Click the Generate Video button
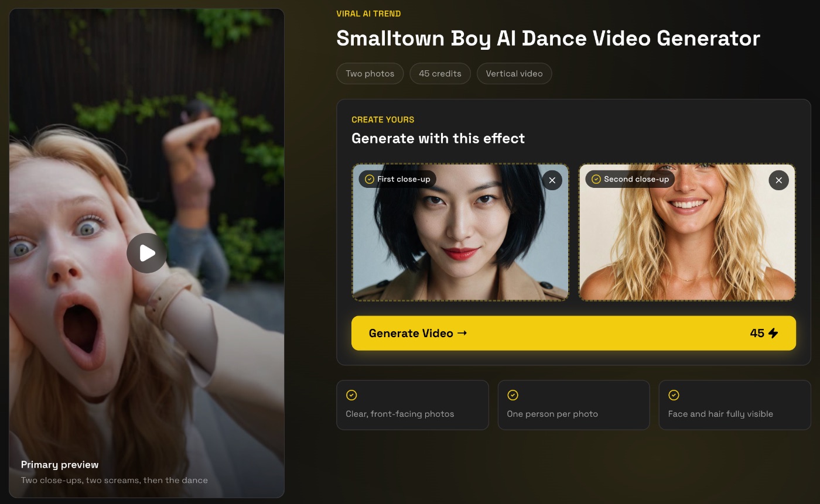 [573, 333]
